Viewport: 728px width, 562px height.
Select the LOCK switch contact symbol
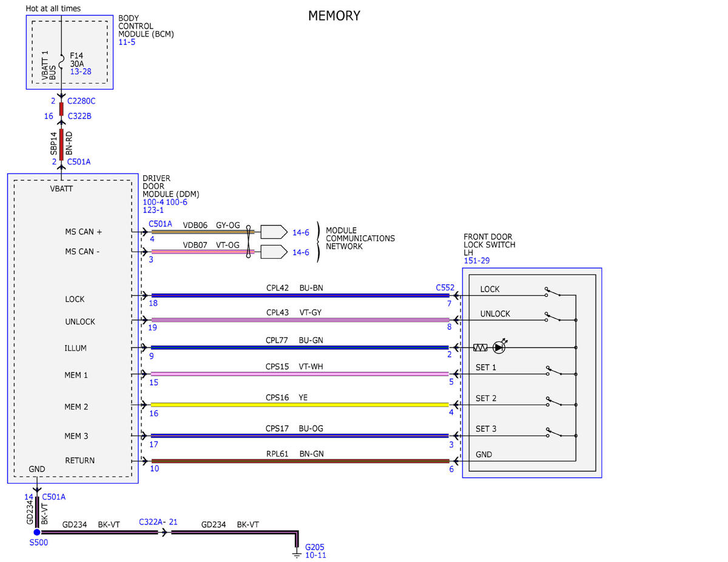[x=551, y=292]
